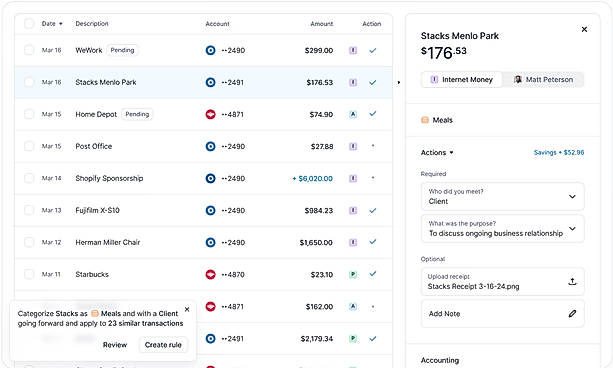Click the Amount column header

[x=322, y=24]
